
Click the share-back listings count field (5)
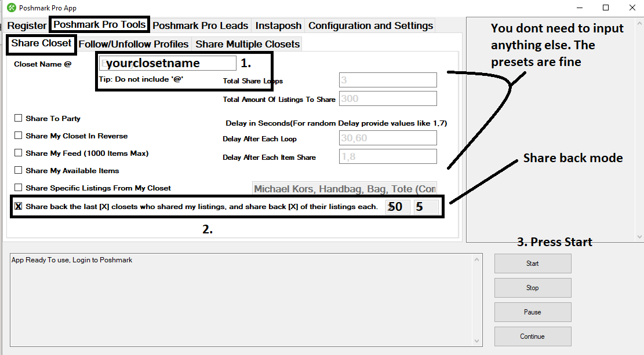click(426, 206)
